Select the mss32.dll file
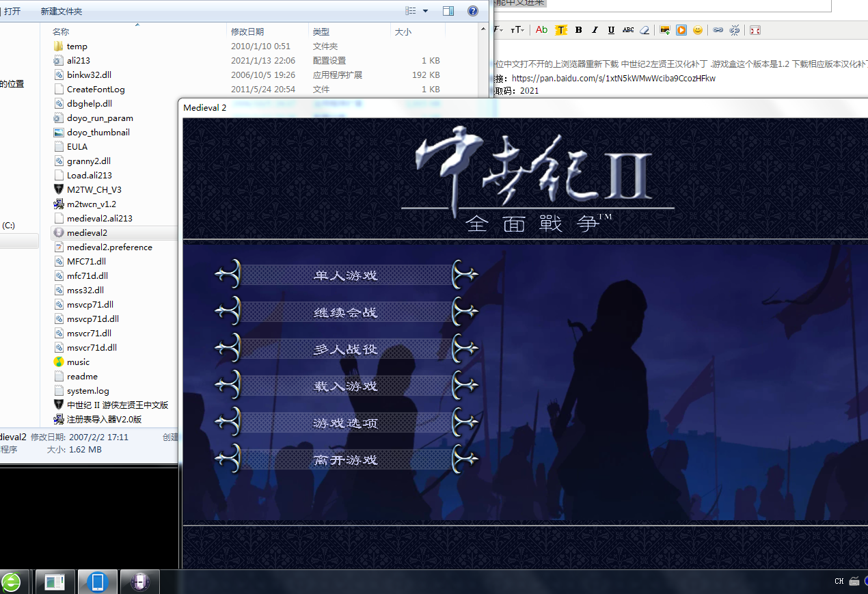The width and height of the screenshot is (868, 594). (x=79, y=290)
